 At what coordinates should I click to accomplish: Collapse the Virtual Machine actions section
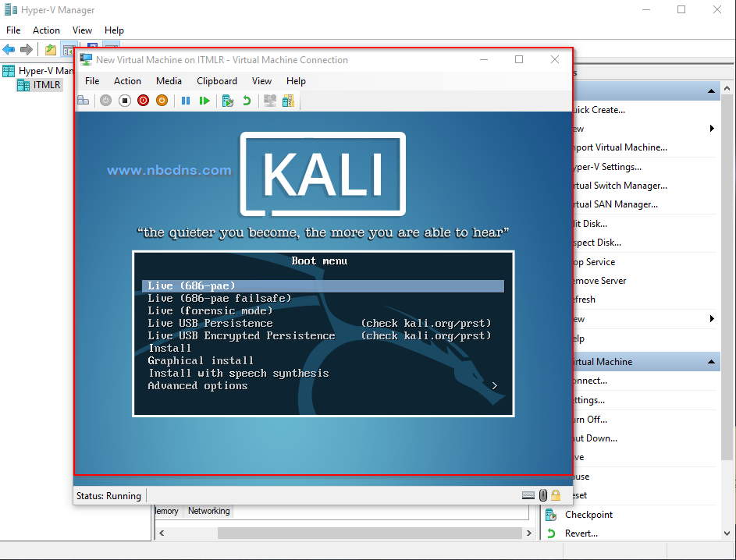(x=711, y=362)
